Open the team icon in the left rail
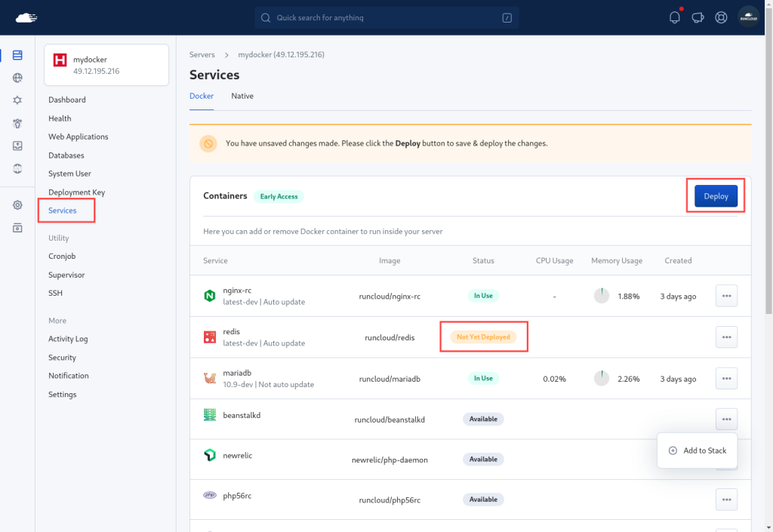Screen dimensions: 773x532 tap(17, 123)
